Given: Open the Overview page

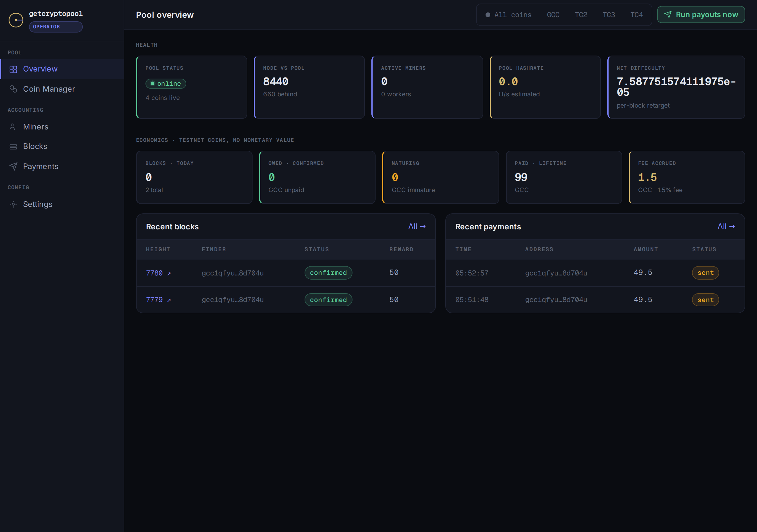Looking at the screenshot, I should click(x=62, y=69).
